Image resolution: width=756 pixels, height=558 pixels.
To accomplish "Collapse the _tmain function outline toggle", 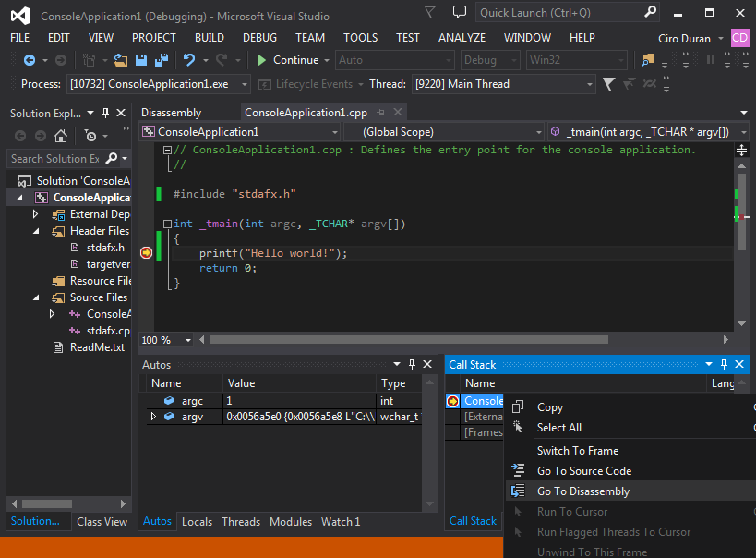I will [x=167, y=224].
